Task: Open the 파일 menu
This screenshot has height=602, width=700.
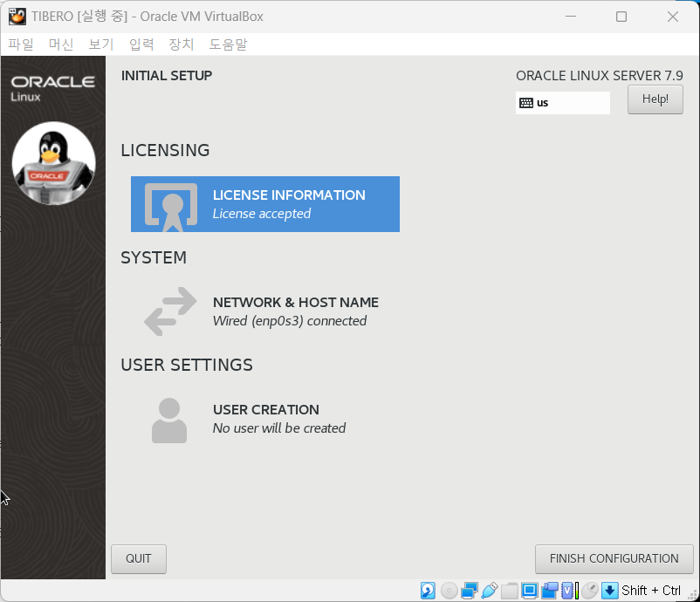Action: (x=21, y=44)
